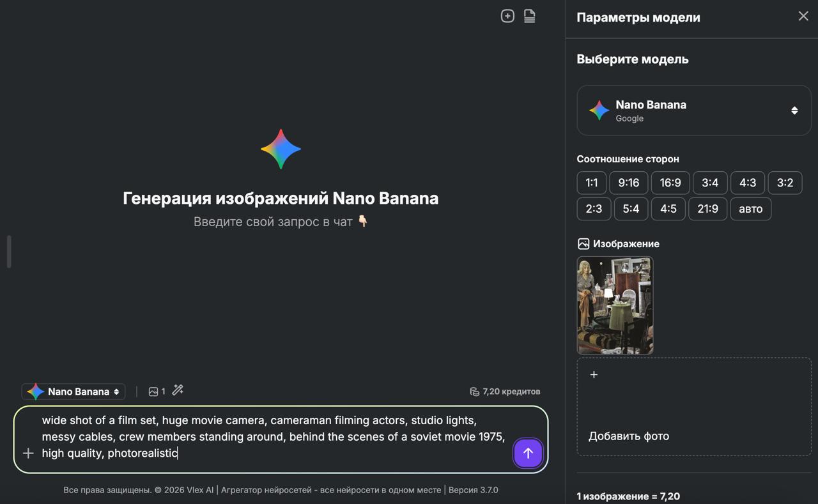The width and height of the screenshot is (818, 504).
Task: Click the magic wand prompt enhancer icon
Action: point(178,390)
